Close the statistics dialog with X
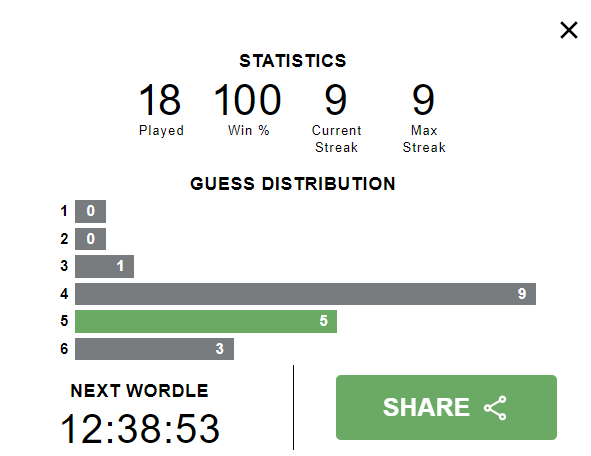The width and height of the screenshot is (591, 456). [x=568, y=30]
